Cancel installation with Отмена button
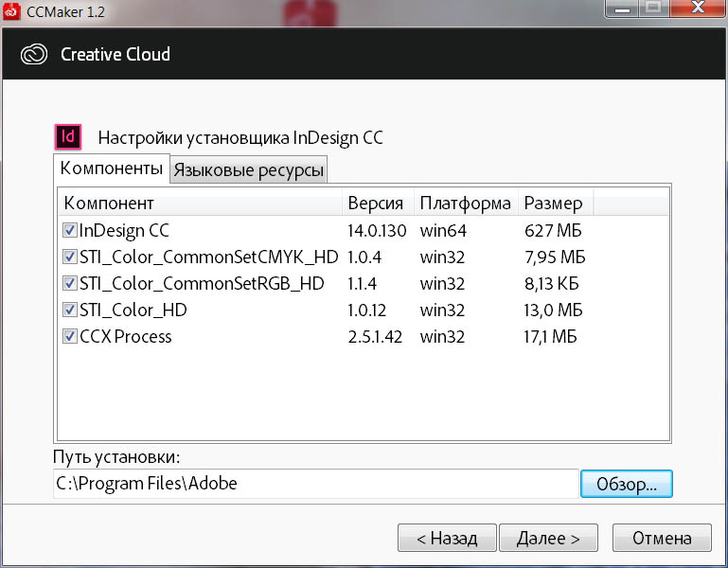Screen dimensions: 728x568 pyautogui.click(x=662, y=538)
